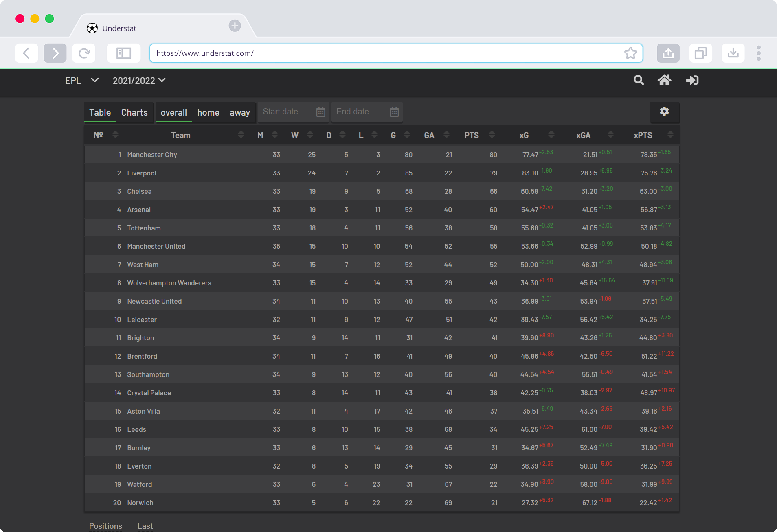Sort the table by PTS column
The image size is (777, 532).
(x=472, y=135)
